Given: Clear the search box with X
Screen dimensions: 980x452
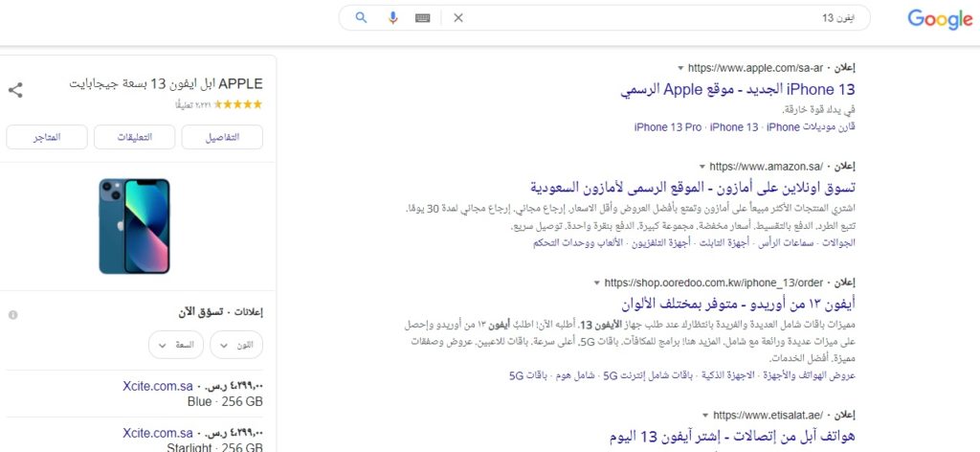Looking at the screenshot, I should tap(458, 18).
